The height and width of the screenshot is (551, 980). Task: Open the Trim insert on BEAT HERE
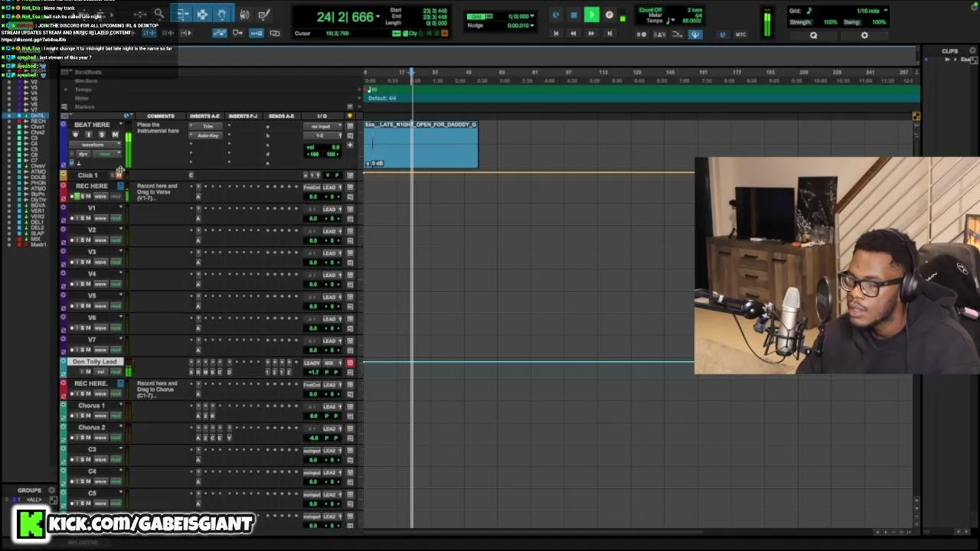(207, 126)
